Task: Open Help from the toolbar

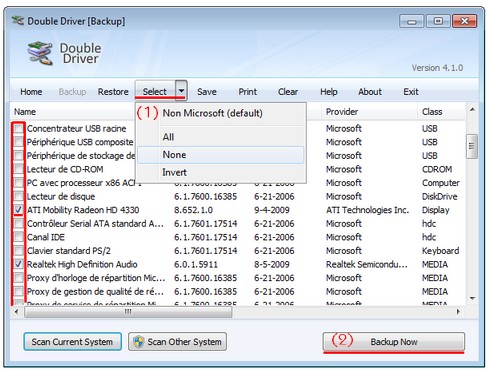Action: [x=329, y=92]
